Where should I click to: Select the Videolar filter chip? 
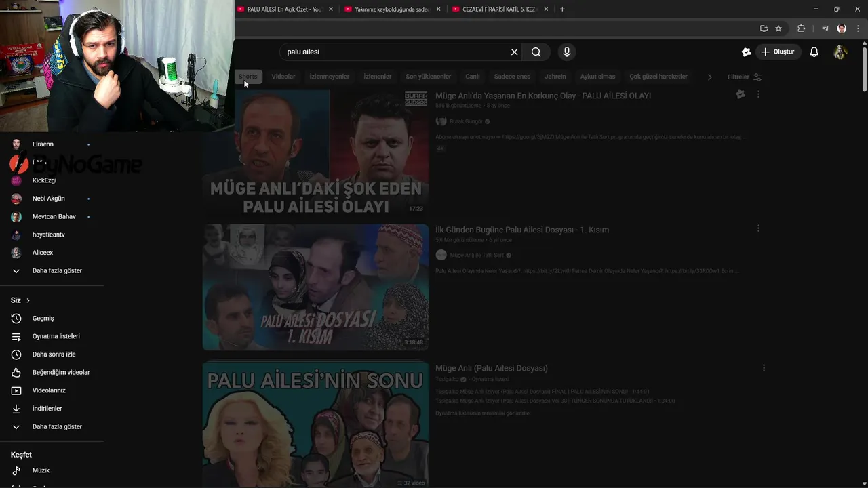[x=283, y=77]
